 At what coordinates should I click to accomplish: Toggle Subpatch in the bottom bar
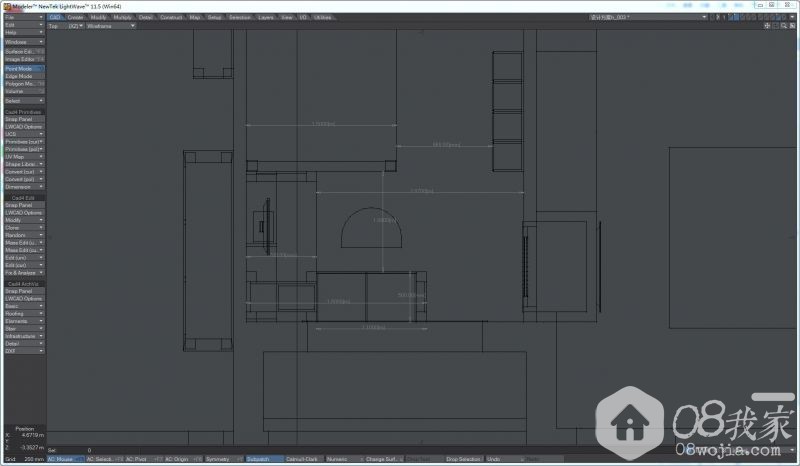262,459
